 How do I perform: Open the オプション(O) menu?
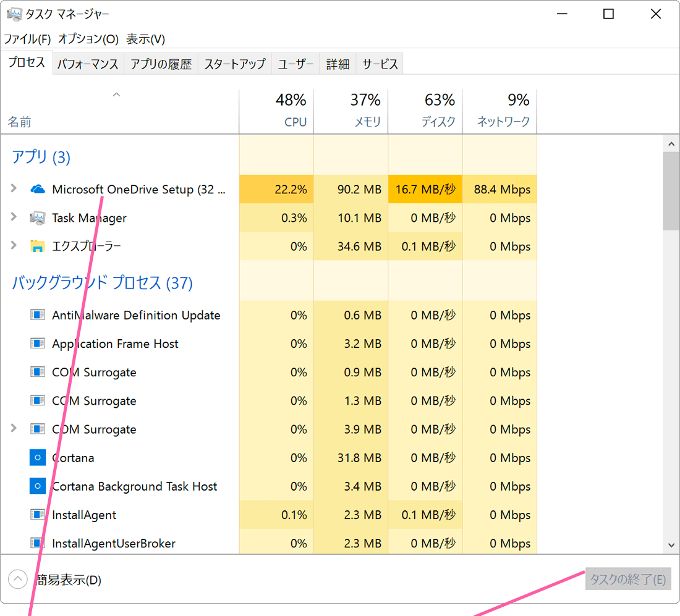coord(88,39)
